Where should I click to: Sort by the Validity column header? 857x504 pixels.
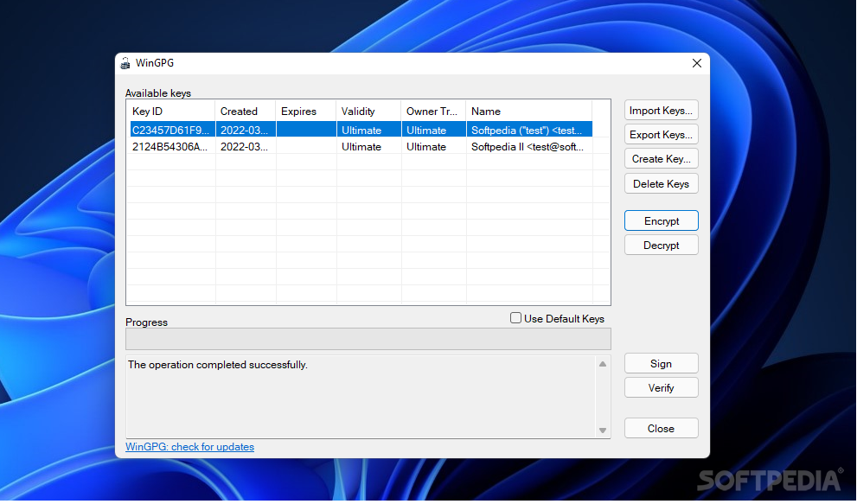(369, 111)
